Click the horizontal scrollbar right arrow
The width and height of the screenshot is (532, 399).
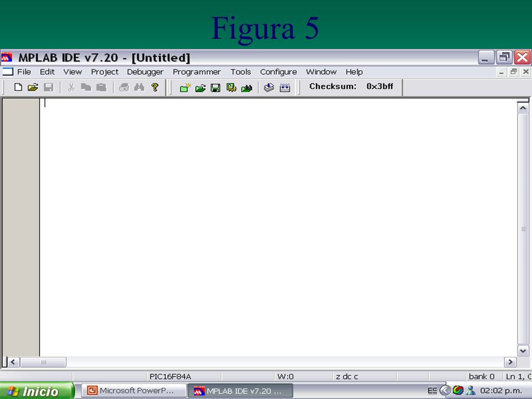(x=510, y=362)
